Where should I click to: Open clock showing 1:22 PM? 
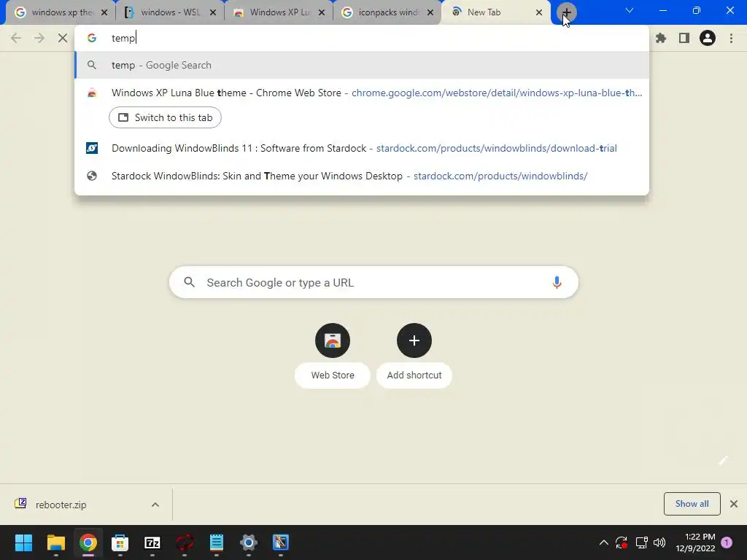tap(695, 542)
